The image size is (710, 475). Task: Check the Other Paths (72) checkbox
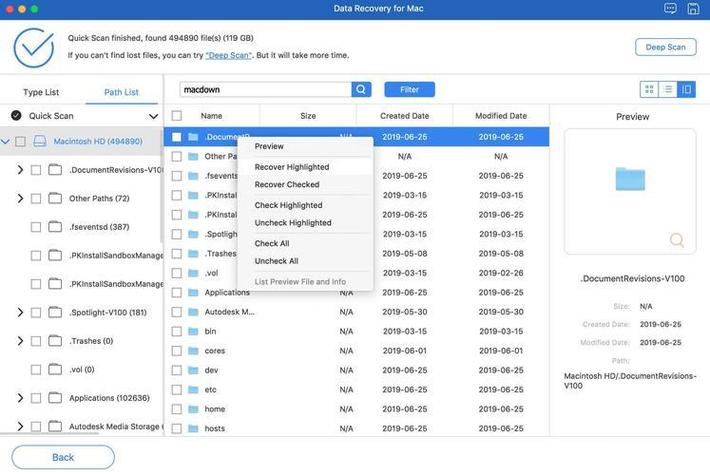coord(36,198)
